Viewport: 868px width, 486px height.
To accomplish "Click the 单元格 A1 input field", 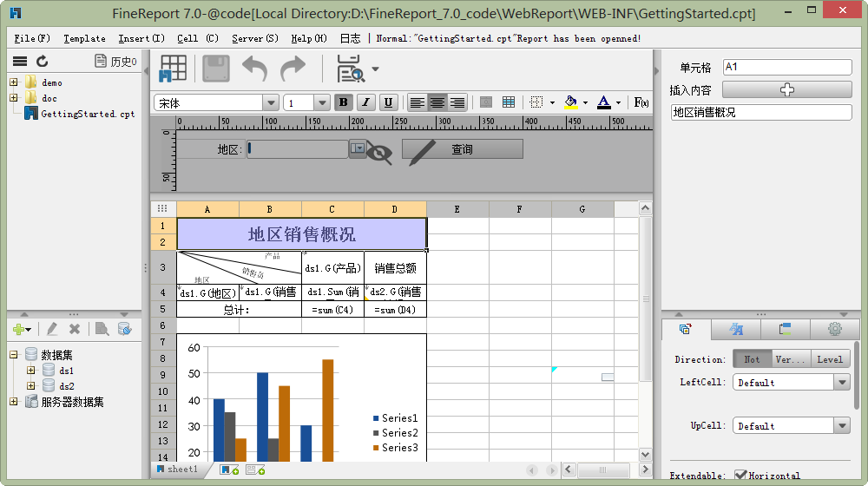I will coord(787,67).
